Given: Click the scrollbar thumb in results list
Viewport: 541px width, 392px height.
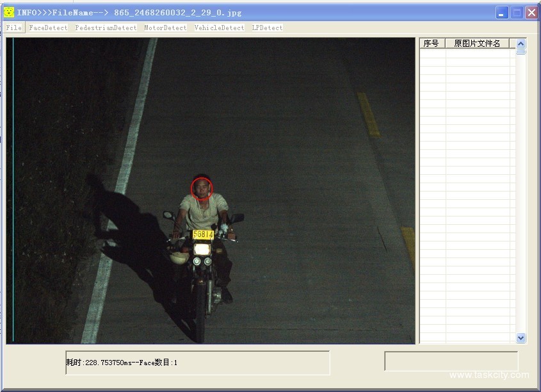Looking at the screenshot, I should 521,52.
